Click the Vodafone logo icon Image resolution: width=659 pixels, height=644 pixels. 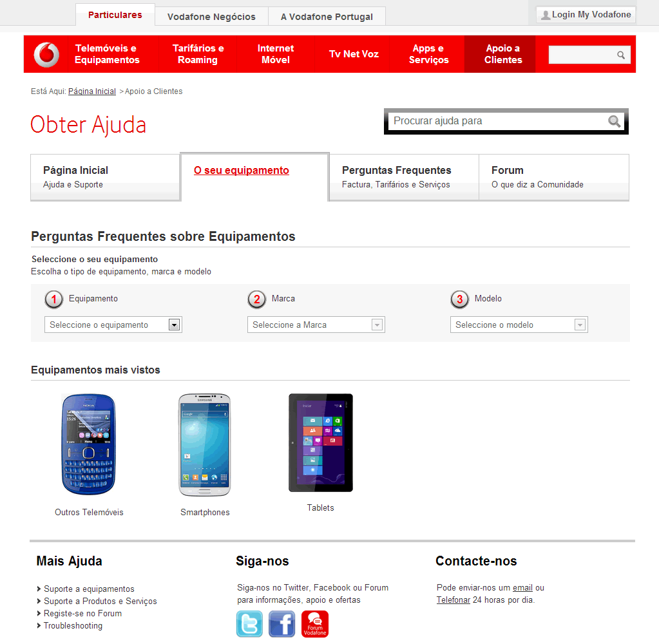46,55
